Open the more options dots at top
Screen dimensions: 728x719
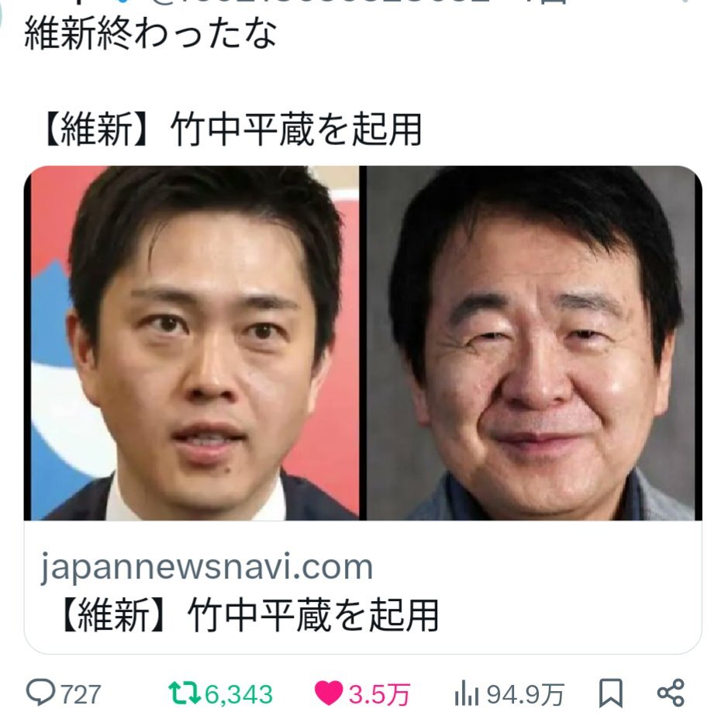tap(685, 2)
